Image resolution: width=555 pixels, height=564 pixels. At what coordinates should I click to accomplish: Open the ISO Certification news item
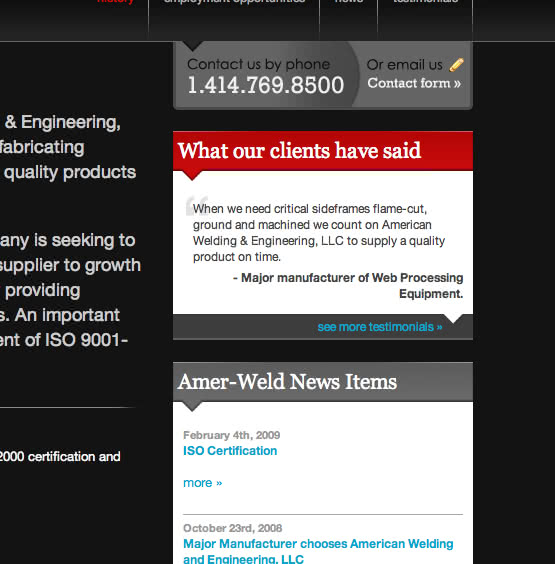[230, 451]
